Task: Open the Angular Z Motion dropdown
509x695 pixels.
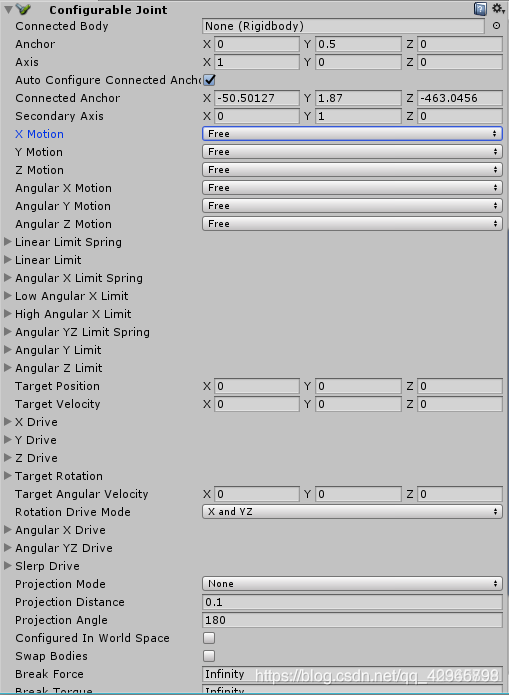Action: click(352, 224)
